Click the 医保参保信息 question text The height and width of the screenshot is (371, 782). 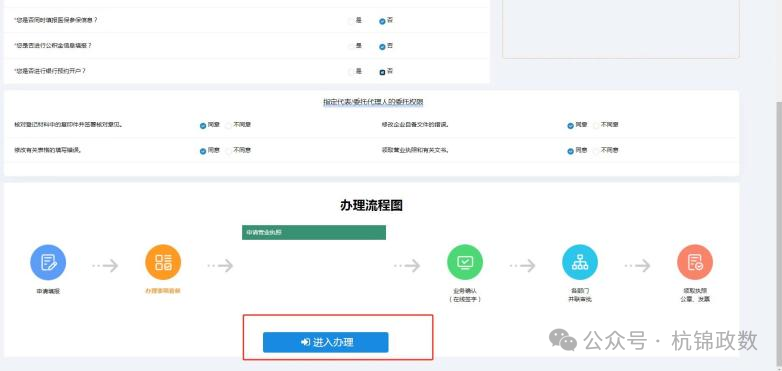pos(55,20)
